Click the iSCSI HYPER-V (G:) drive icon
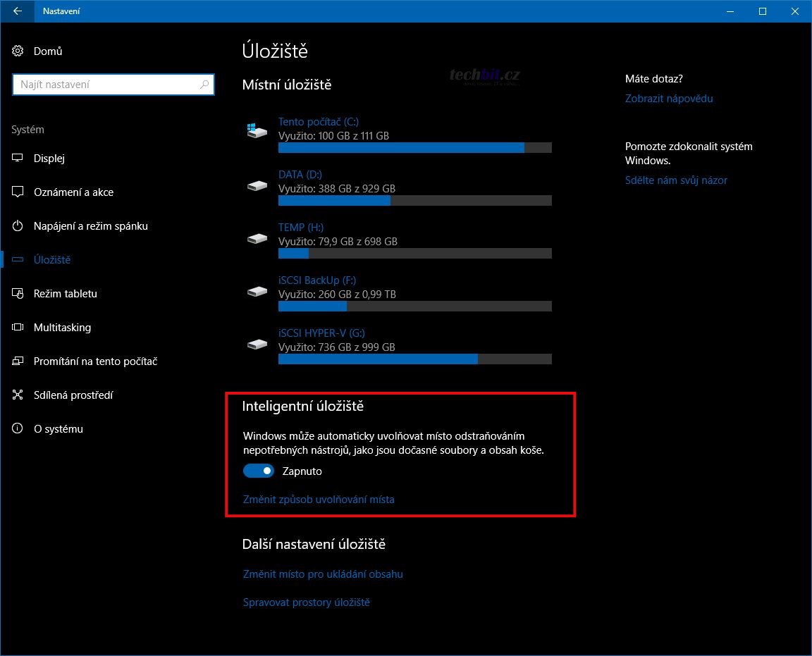This screenshot has height=656, width=812. pyautogui.click(x=257, y=345)
